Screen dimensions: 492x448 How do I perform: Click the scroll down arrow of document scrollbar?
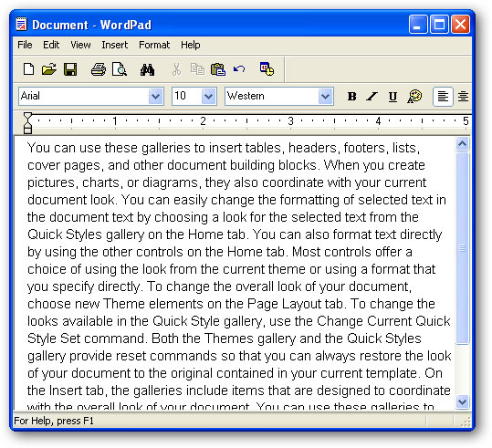pos(462,401)
